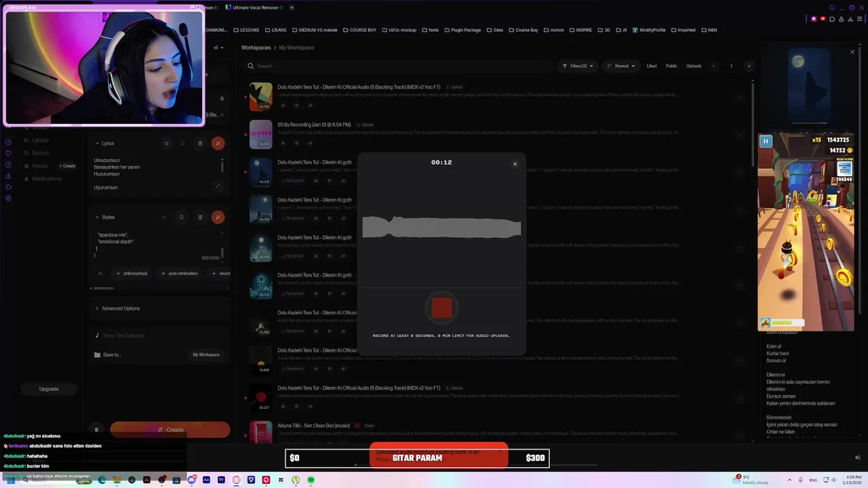The image size is (868, 488).
Task: Undo in the Styles section
Action: [x=163, y=218]
